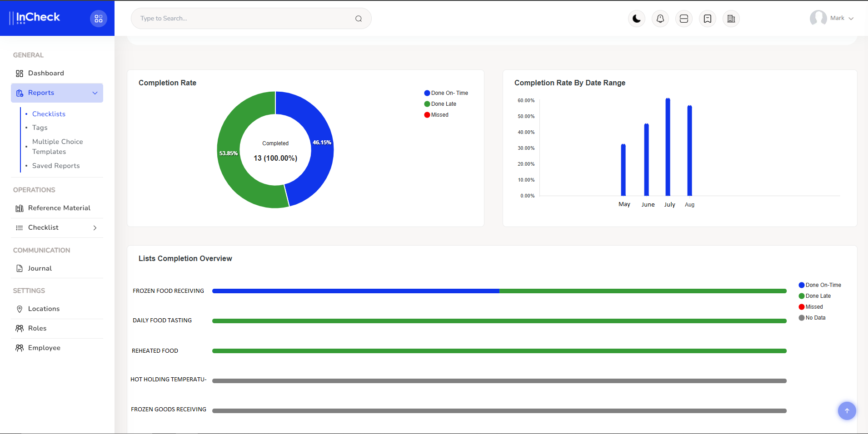Open the Tags report link
The image size is (868, 434).
(40, 128)
